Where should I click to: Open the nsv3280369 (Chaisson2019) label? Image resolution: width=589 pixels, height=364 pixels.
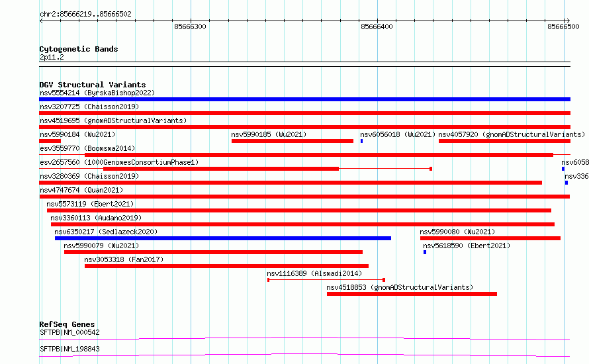click(89, 176)
